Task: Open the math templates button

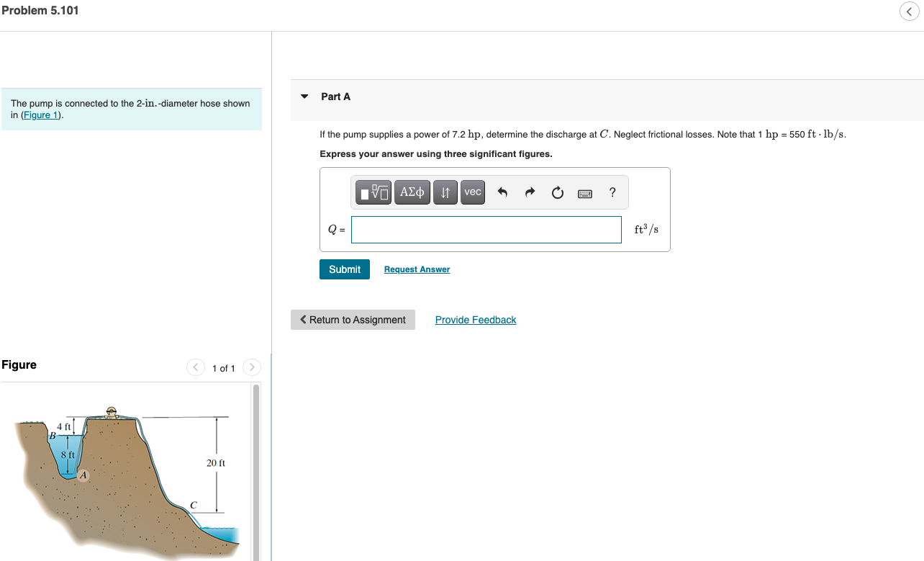Action: coord(374,192)
